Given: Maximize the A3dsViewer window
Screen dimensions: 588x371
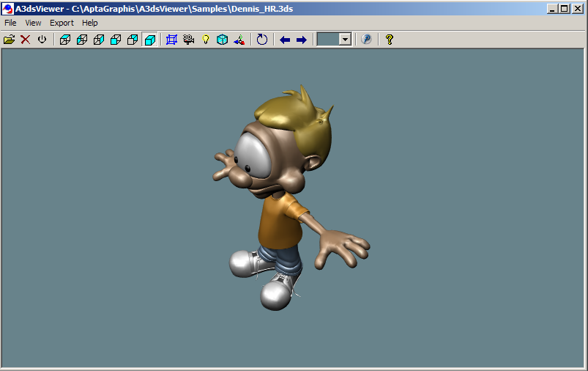Looking at the screenshot, I should [565, 9].
